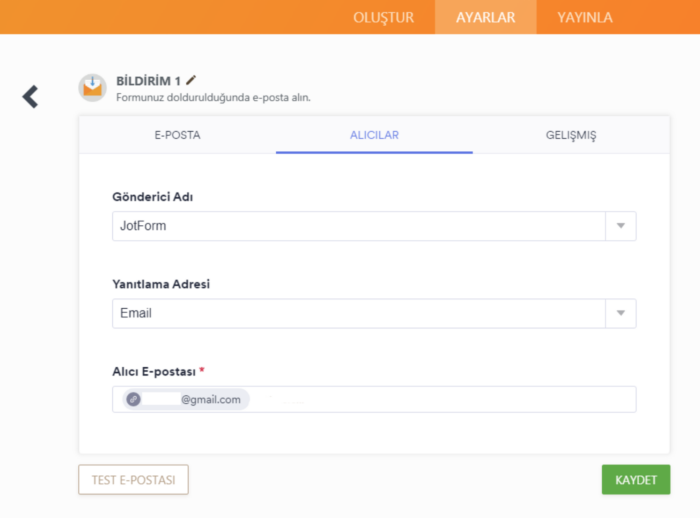700x518 pixels.
Task: Open the GELİŞMİŞ tab
Action: tap(571, 135)
